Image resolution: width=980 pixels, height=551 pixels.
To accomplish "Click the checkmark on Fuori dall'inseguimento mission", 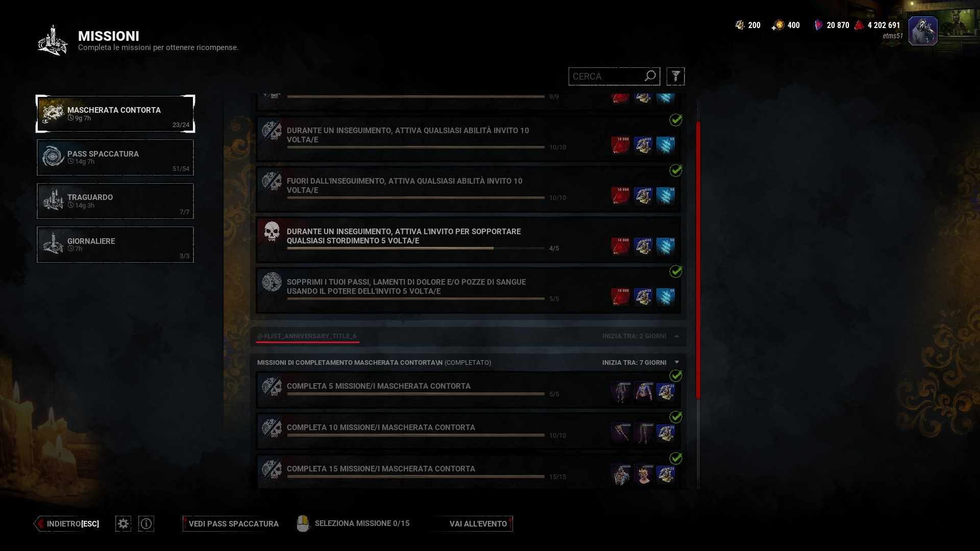I will click(x=676, y=170).
